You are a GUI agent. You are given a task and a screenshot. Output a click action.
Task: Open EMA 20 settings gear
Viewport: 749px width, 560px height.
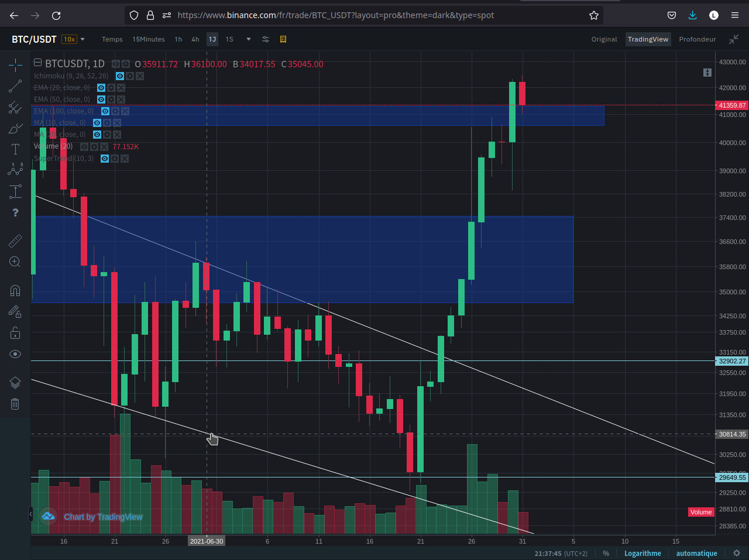111,88
